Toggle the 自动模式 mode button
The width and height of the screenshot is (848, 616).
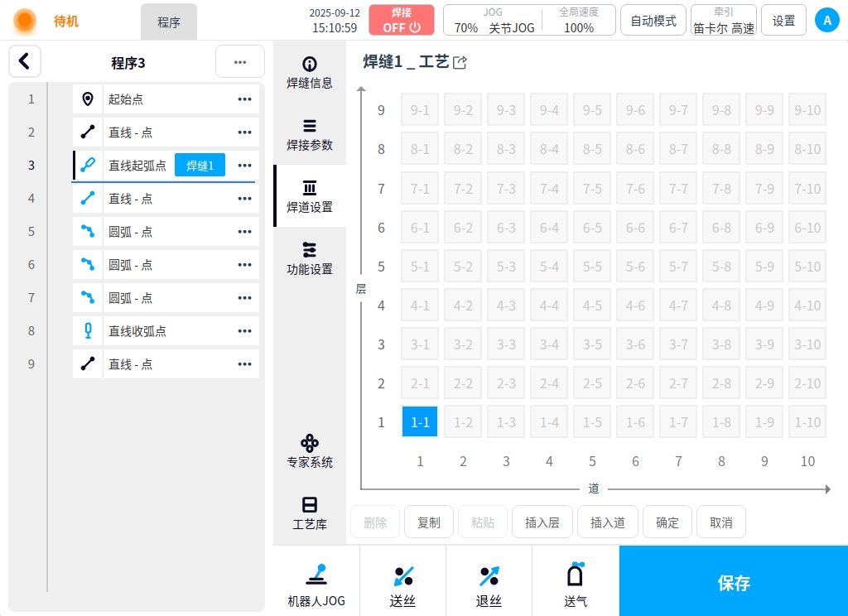click(653, 21)
